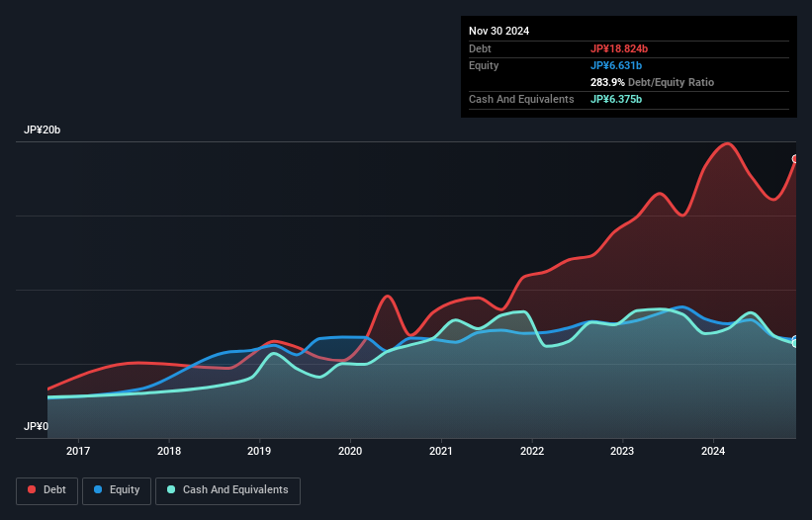The width and height of the screenshot is (812, 520).
Task: Click the red Debt endpoint marker on chart
Action: tap(795, 159)
